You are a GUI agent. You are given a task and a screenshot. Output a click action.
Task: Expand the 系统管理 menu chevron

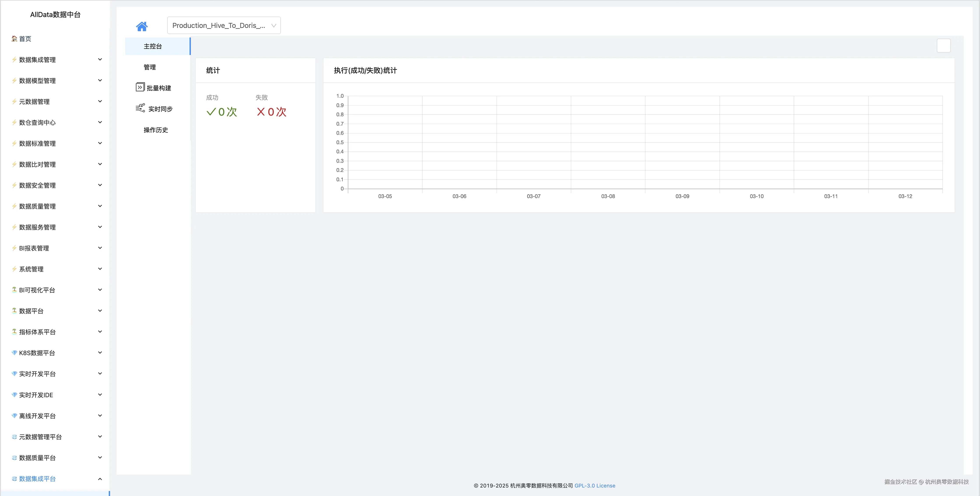(100, 269)
